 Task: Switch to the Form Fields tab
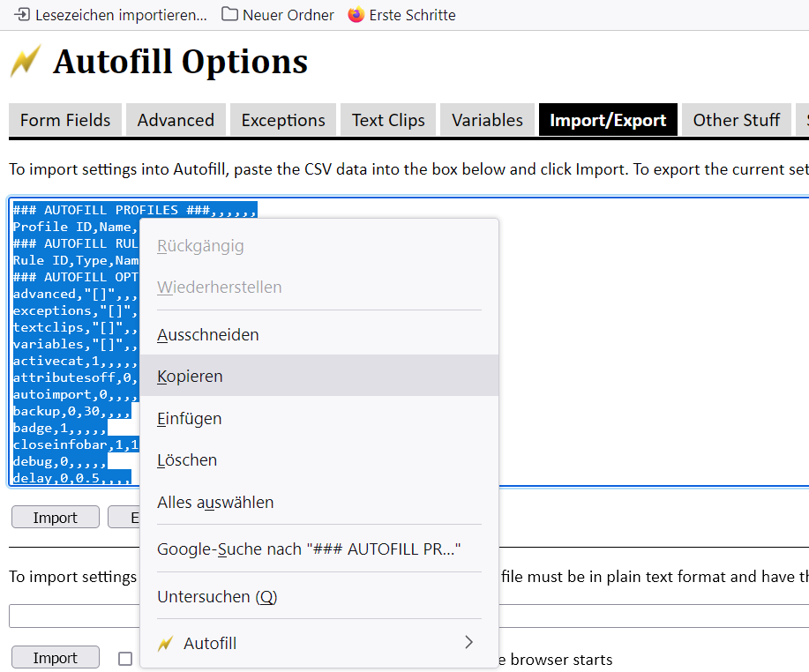pos(65,120)
